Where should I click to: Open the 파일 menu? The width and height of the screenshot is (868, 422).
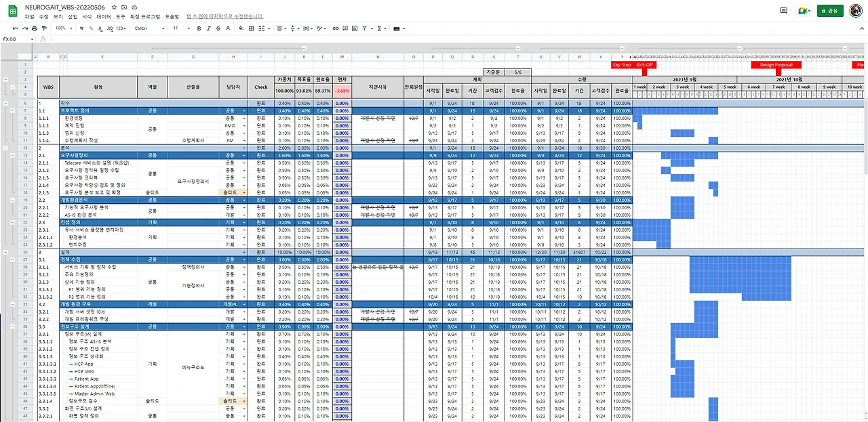(29, 16)
